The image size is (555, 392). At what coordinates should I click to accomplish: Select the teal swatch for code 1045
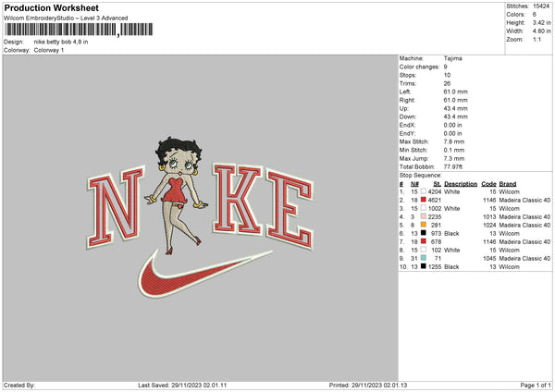point(424,258)
